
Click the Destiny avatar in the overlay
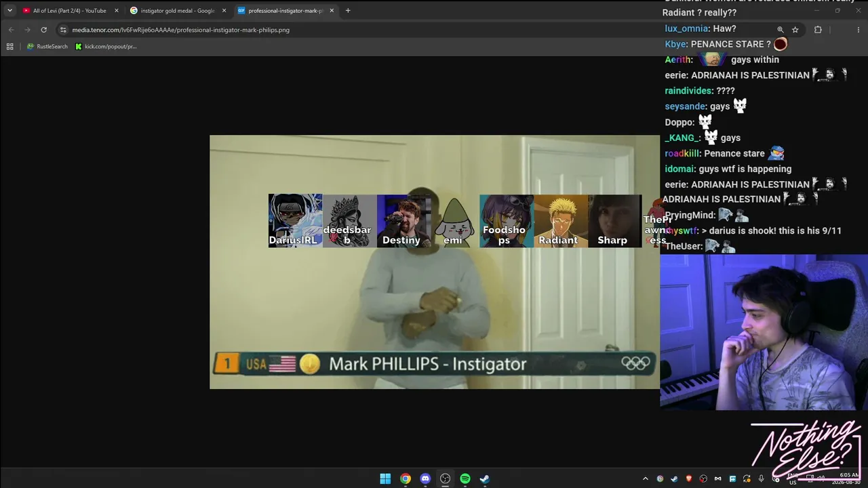(x=403, y=221)
